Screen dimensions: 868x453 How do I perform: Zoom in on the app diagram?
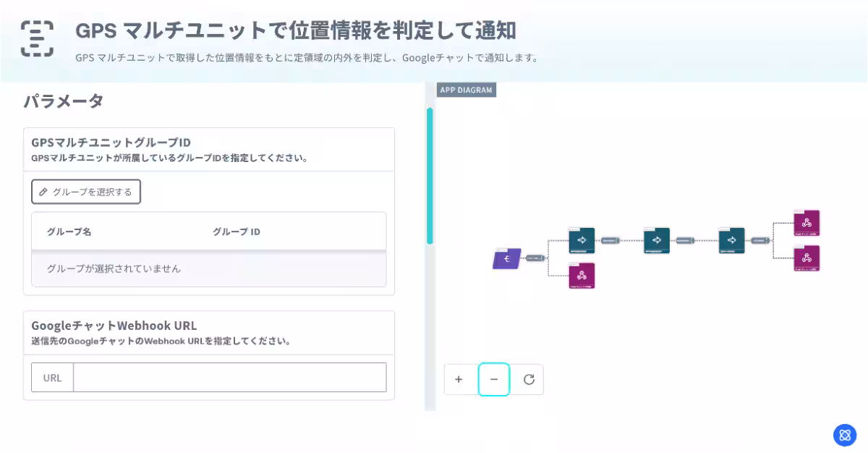click(x=459, y=378)
